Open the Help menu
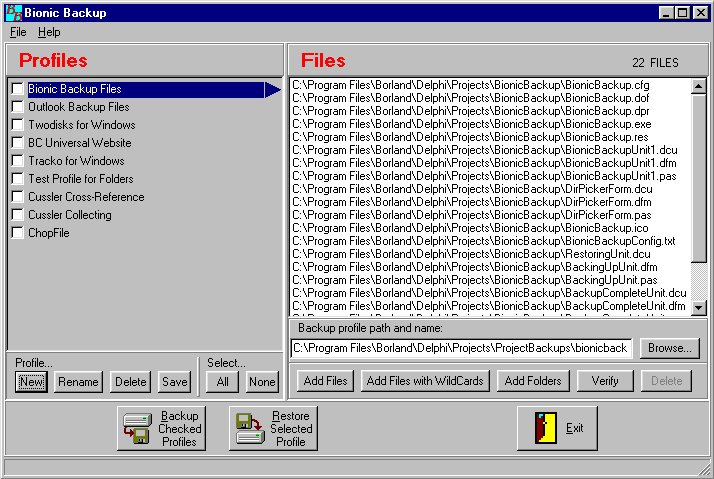This screenshot has width=714, height=479. coord(49,32)
